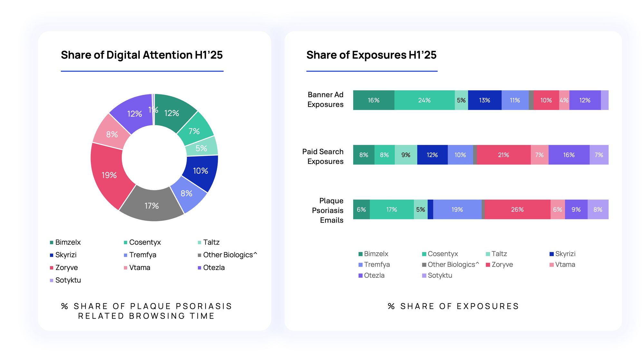Click the Skyrizi swatch in the donut legend
The width and height of the screenshot is (644, 362).
52,255
